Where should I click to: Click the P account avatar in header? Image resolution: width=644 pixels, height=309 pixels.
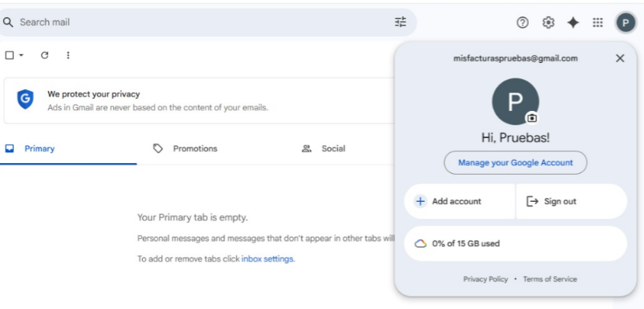pos(625,23)
